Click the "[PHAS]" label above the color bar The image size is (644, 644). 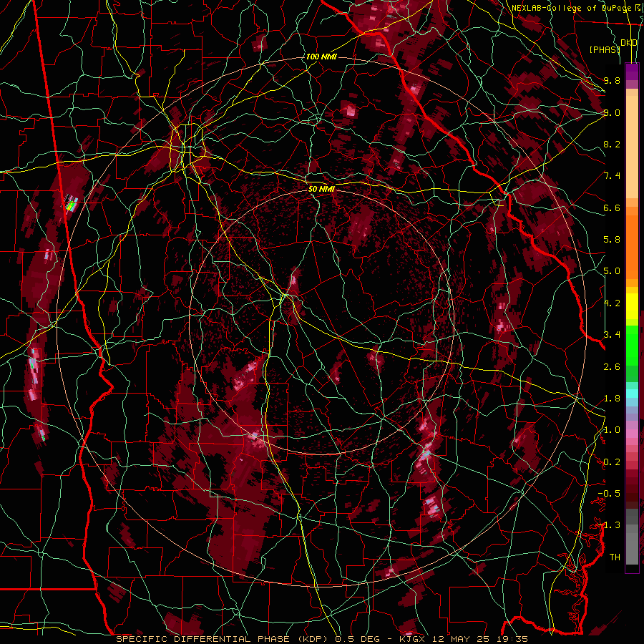[x=605, y=49]
